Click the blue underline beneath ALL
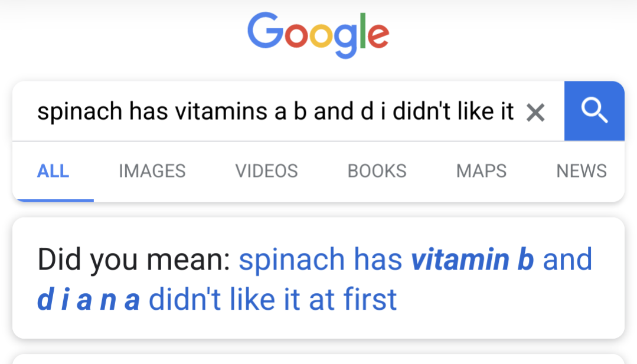Screen dimensions: 637x364 [x=53, y=200]
